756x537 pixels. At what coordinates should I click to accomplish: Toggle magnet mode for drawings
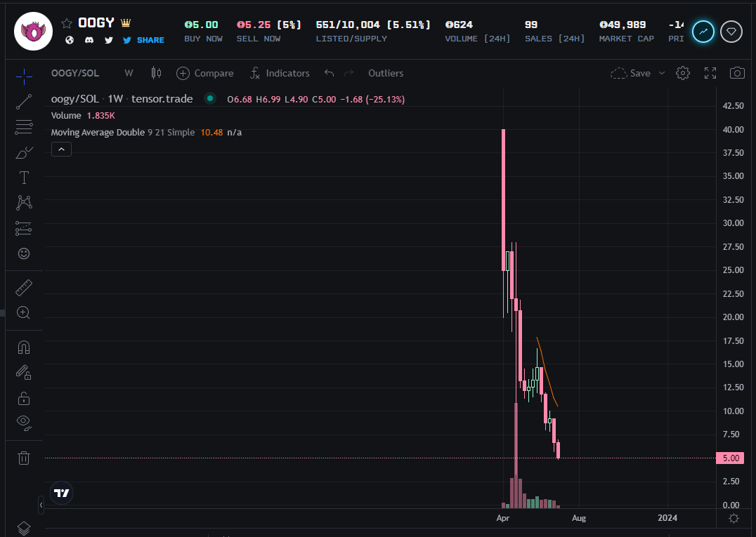point(24,347)
